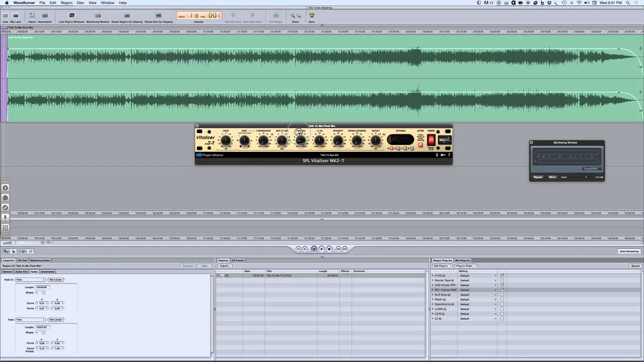Expand the Kramer Tape plug-in row
644x362 pixels.
[x=433, y=280]
